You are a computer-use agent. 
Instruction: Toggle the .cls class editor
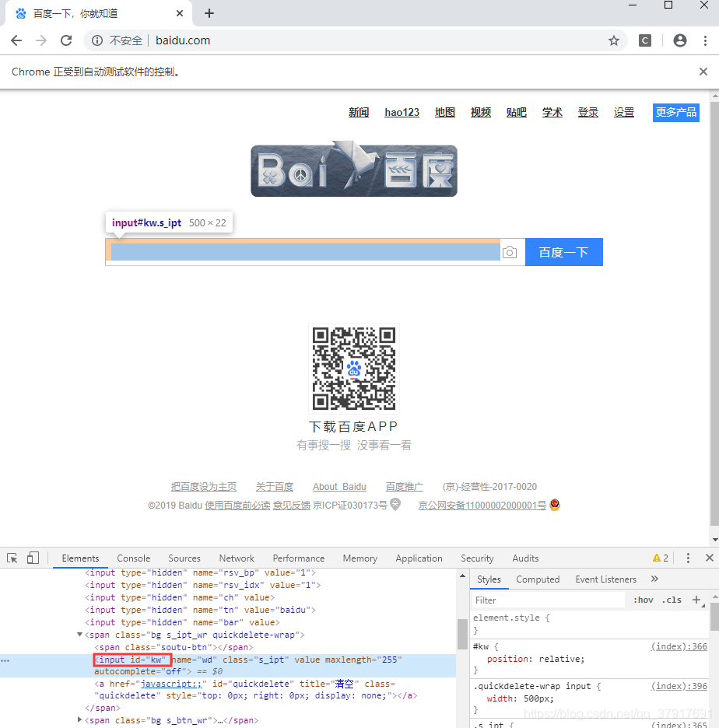pos(672,600)
